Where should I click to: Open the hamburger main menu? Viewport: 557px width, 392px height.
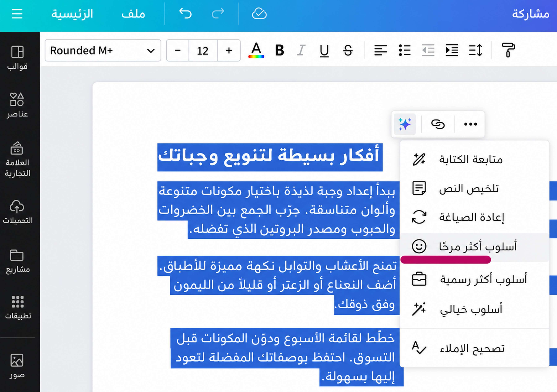[17, 14]
